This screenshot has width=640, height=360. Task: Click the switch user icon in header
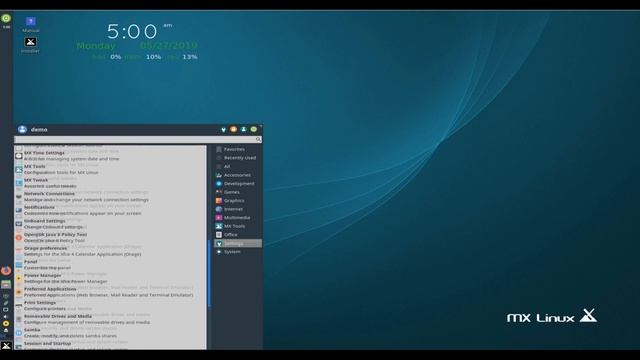coord(244,129)
